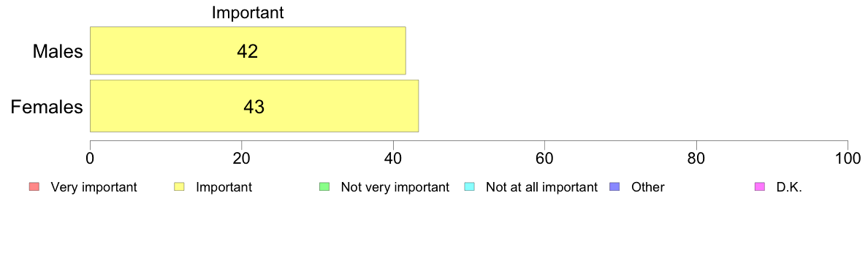
Task: Click the magenta D.K. legend swatch
Action: [x=760, y=187]
